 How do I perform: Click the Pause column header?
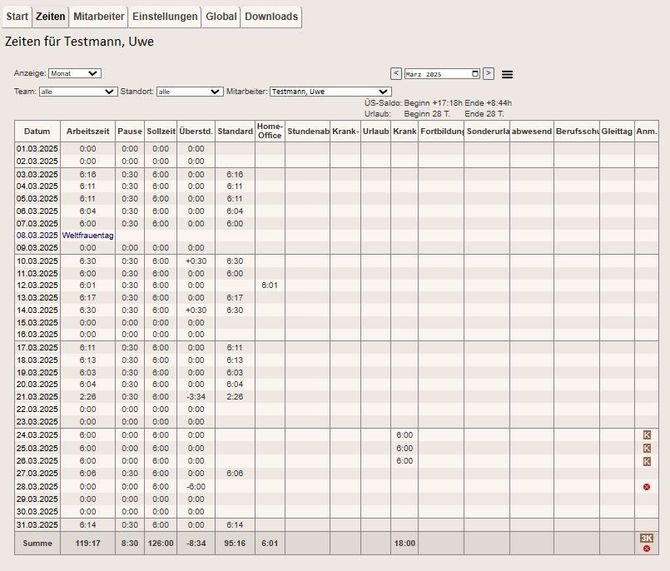tap(130, 131)
